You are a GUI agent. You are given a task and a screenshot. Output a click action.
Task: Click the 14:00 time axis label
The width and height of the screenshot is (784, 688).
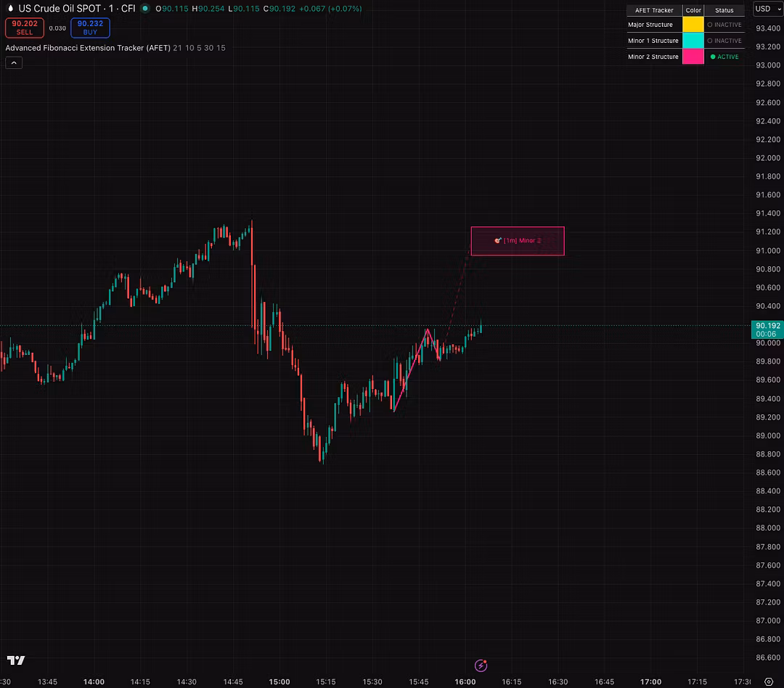tap(94, 681)
